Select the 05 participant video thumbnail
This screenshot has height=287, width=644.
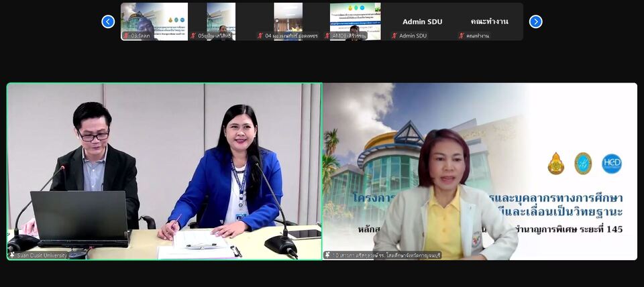pos(221,19)
